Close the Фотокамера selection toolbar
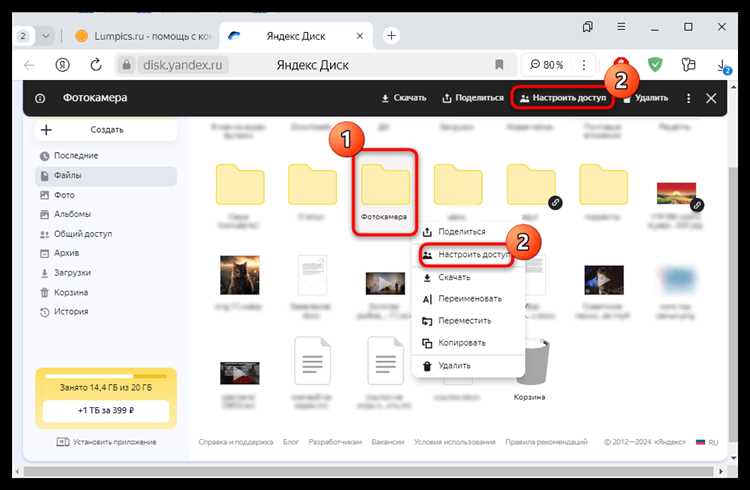Viewport: 750px width, 490px height. (711, 98)
